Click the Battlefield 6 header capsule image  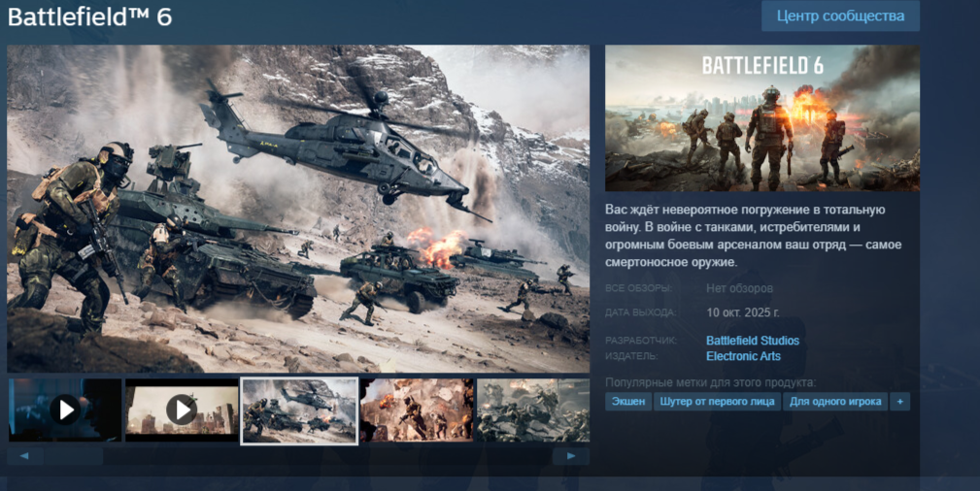(761, 118)
